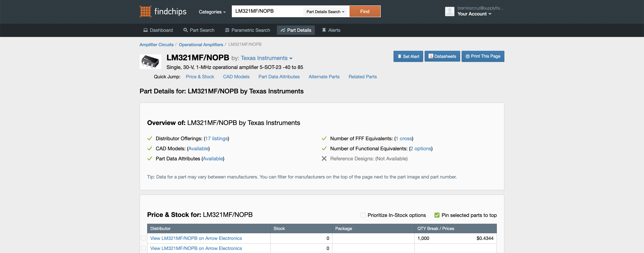
Task: Select the Part Details tab
Action: pyautogui.click(x=296, y=30)
